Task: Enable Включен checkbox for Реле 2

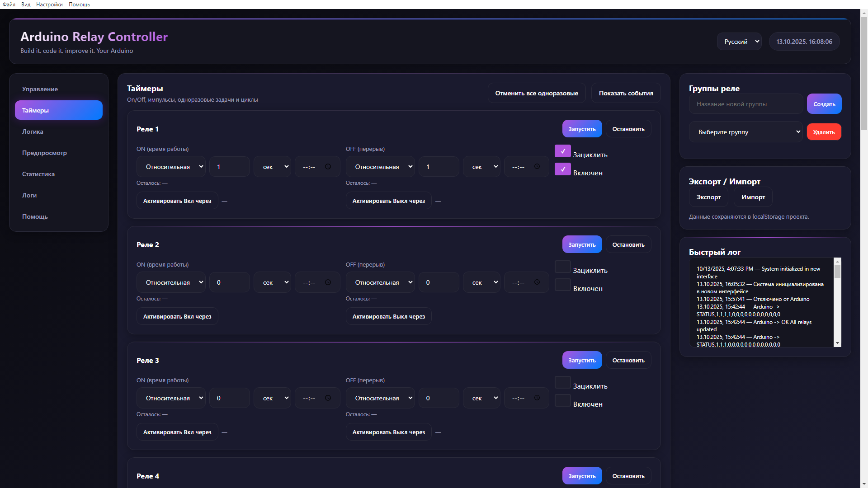Action: coord(562,285)
